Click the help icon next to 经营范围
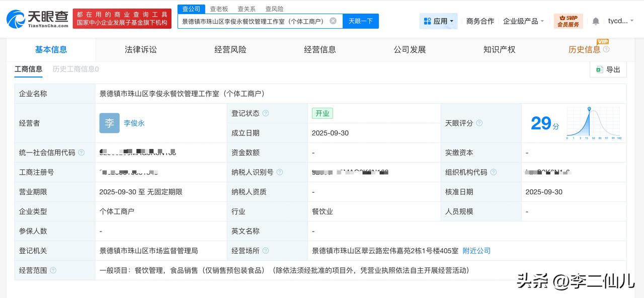The height and width of the screenshot is (298, 644). (x=53, y=270)
